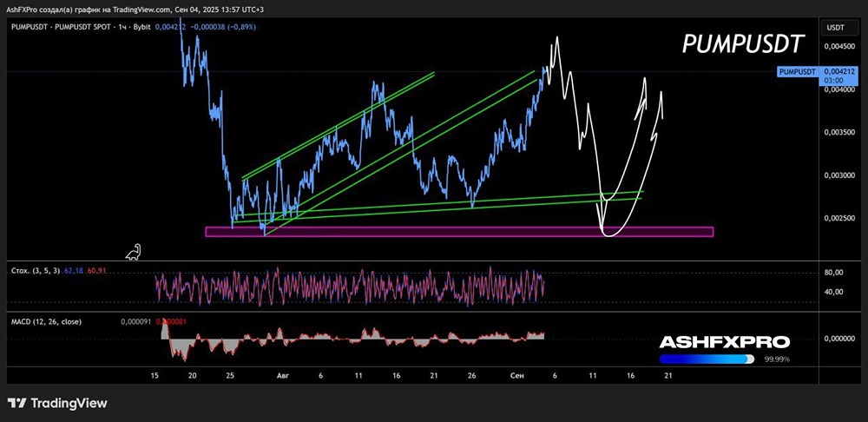
Task: Click the Stochastic value 62,18
Action: [73, 271]
